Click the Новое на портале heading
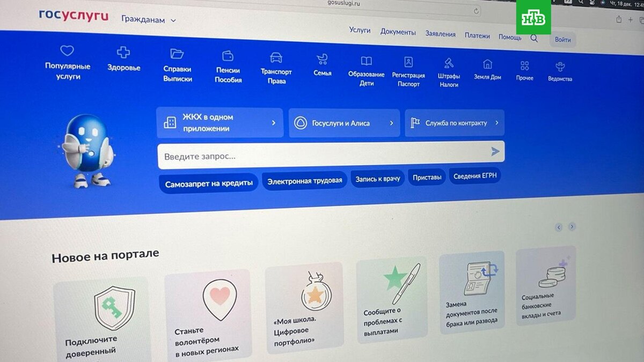Viewport: 644px width, 362px height. point(105,256)
